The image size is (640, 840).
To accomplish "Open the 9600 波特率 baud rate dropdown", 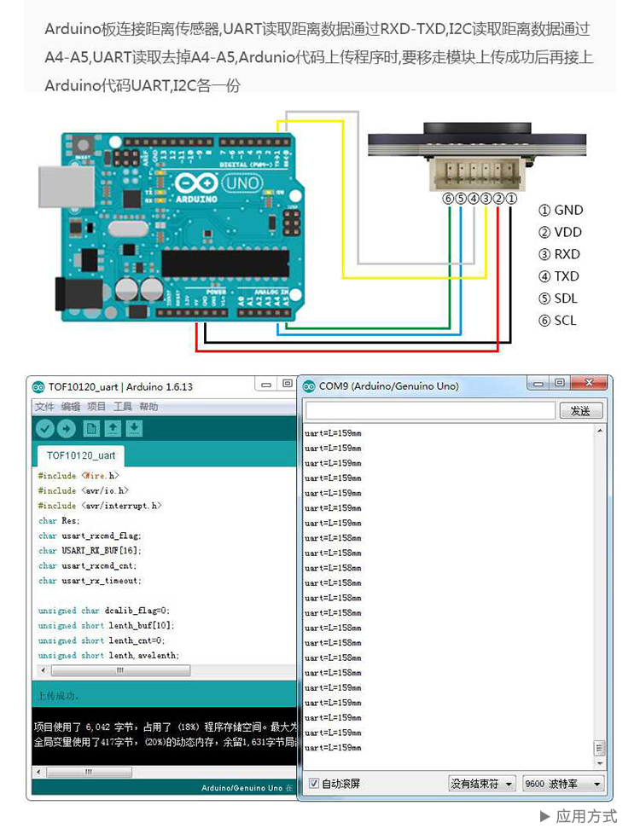I will 563,783.
